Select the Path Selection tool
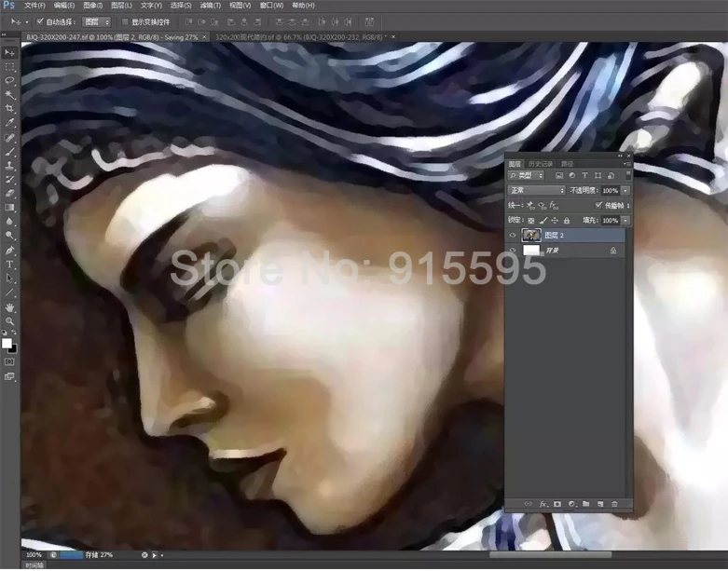 9,279
